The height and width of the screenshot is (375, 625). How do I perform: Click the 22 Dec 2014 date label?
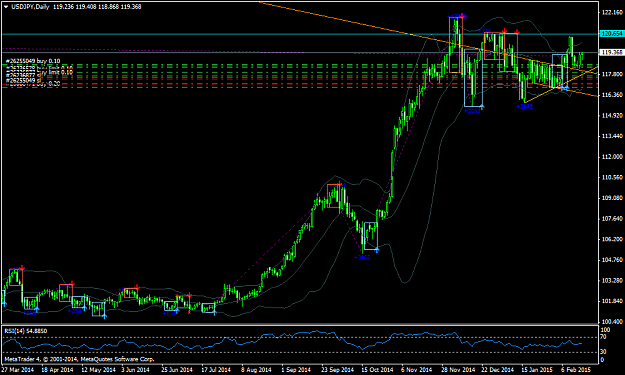(497, 369)
